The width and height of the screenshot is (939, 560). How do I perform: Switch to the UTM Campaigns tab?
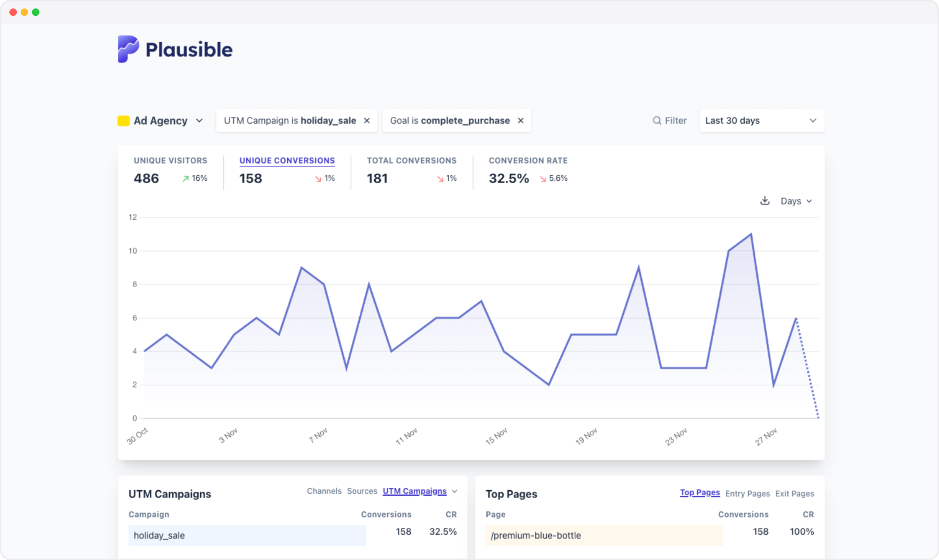(415, 491)
